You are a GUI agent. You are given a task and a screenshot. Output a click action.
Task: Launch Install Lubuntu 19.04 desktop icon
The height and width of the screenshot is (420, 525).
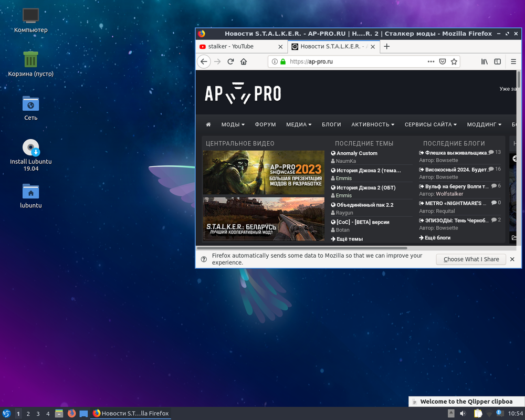[x=31, y=155]
